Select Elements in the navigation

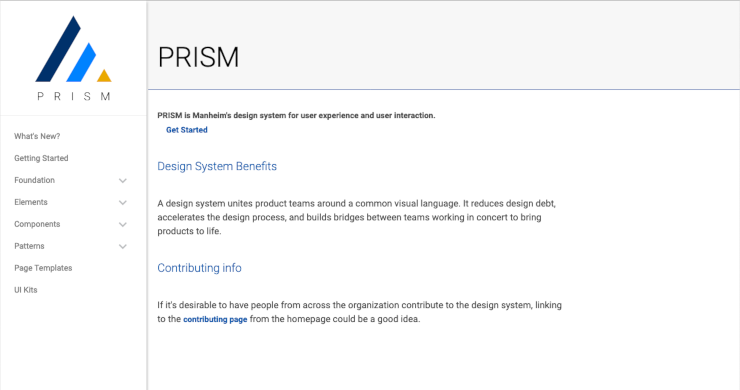31,202
